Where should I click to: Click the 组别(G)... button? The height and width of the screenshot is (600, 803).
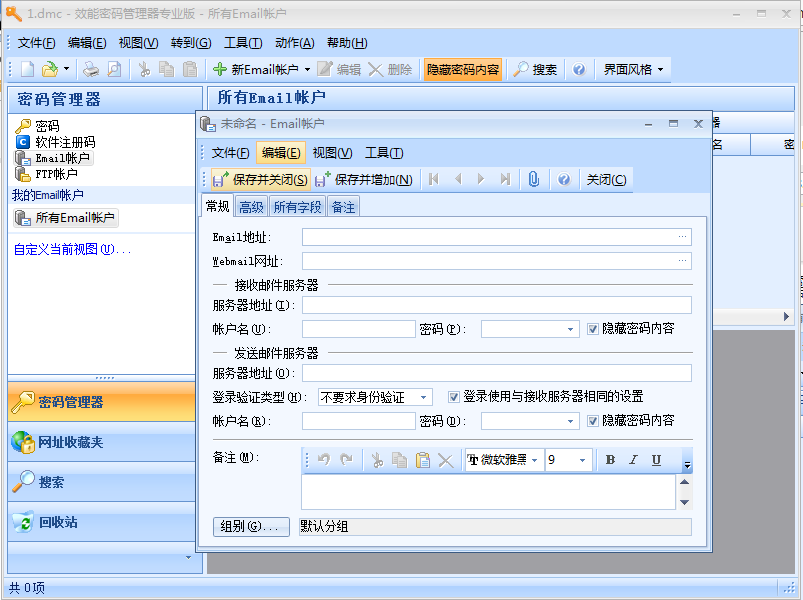(251, 526)
